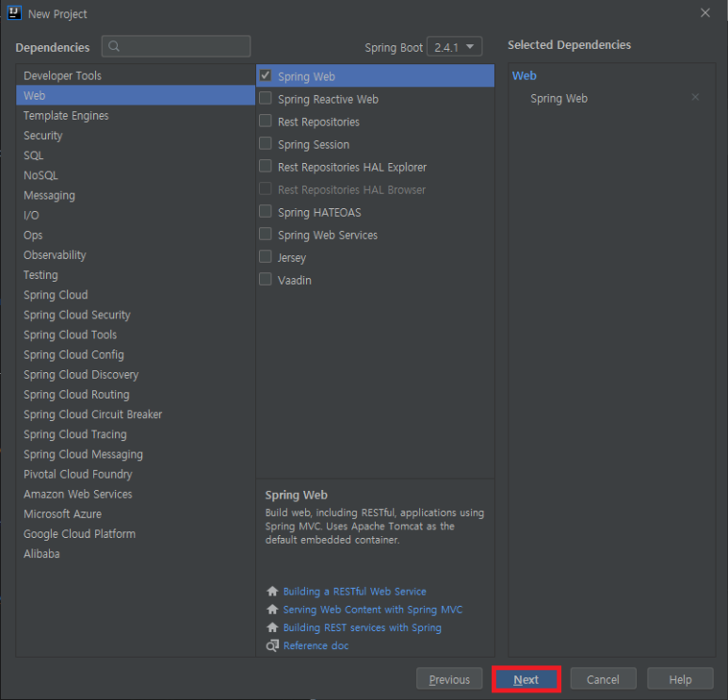This screenshot has height=700, width=728.
Task: Open the Reference doc link
Action: (x=315, y=645)
